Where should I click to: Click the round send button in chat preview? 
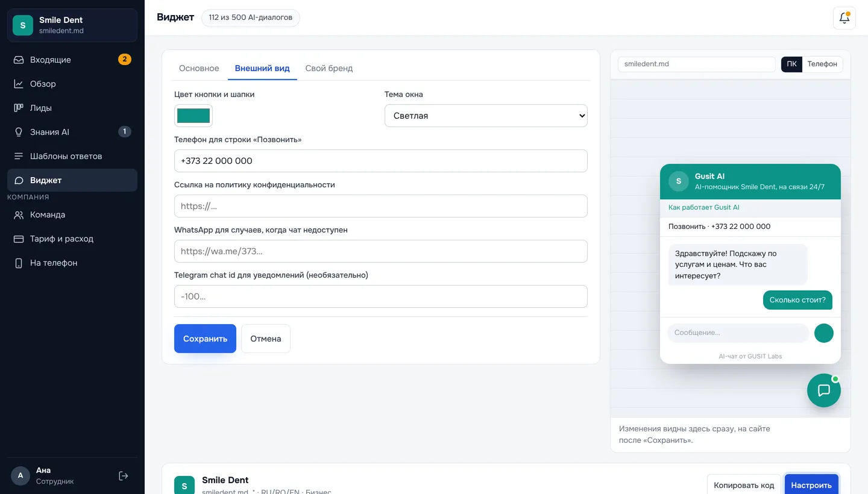pyautogui.click(x=824, y=333)
